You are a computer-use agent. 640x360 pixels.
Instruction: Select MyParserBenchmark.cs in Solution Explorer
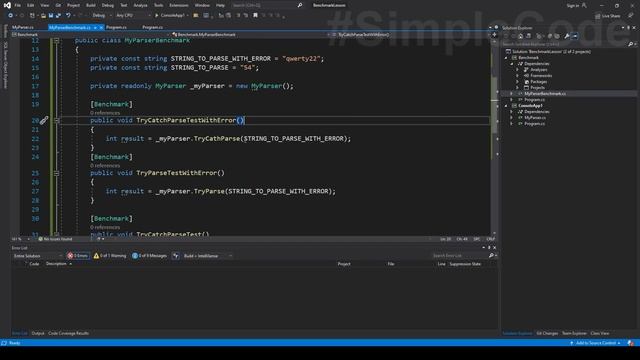[545, 94]
